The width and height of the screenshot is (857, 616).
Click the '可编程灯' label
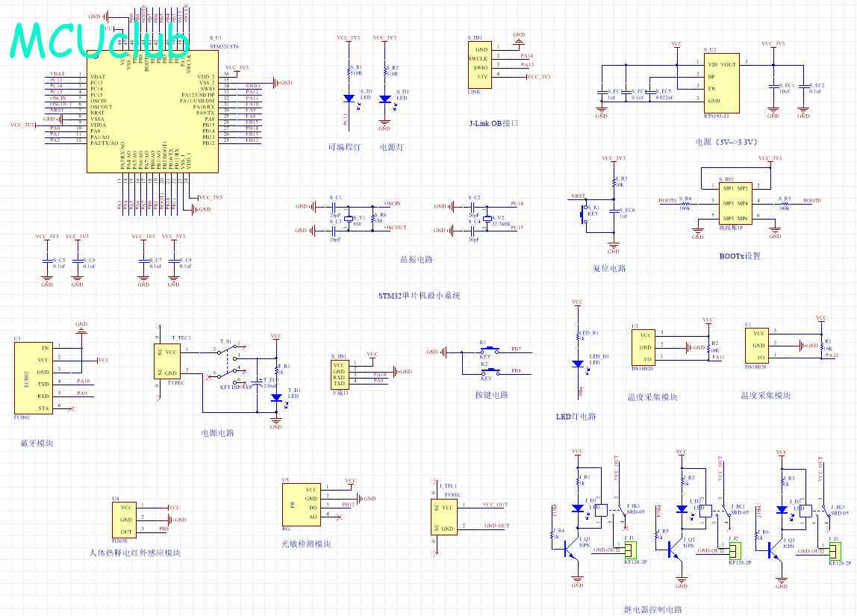pos(344,147)
